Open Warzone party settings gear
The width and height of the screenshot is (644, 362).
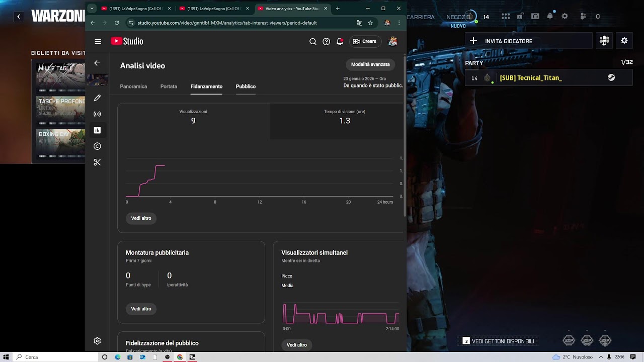click(x=624, y=41)
